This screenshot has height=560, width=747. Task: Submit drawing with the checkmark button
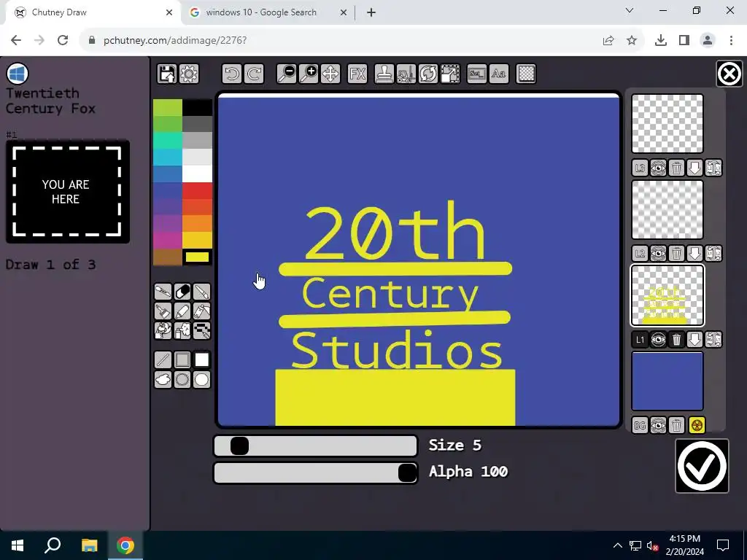702,466
